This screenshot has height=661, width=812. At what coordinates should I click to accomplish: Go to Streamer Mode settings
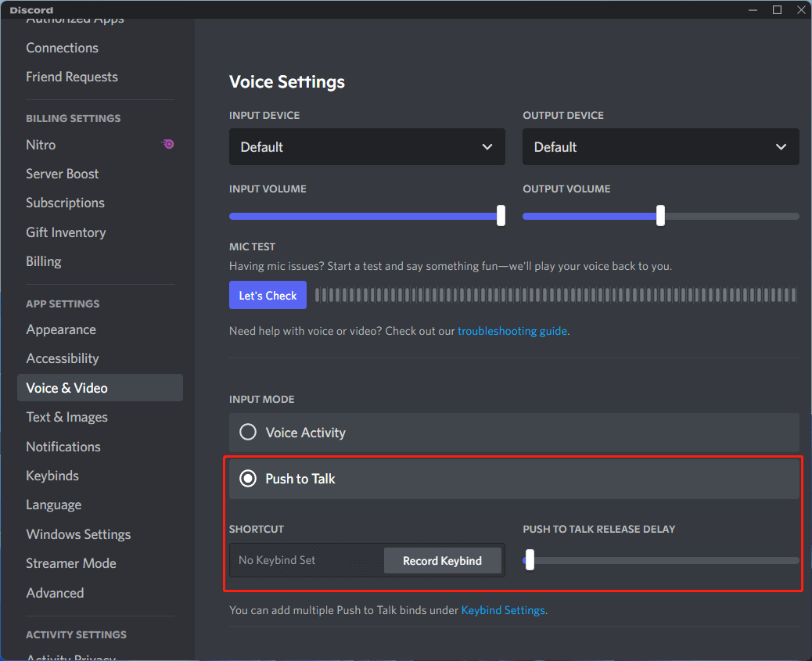[70, 563]
